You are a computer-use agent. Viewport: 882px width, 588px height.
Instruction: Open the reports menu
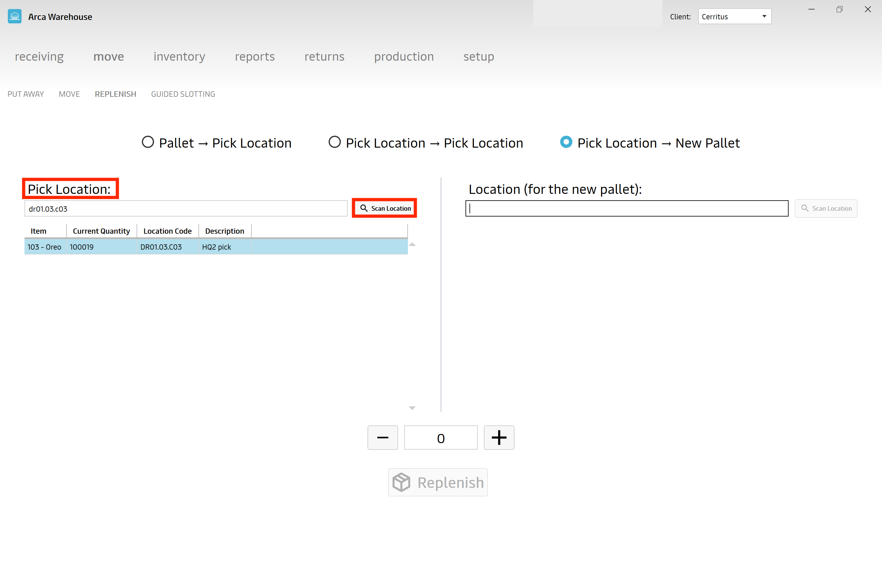pyautogui.click(x=254, y=56)
